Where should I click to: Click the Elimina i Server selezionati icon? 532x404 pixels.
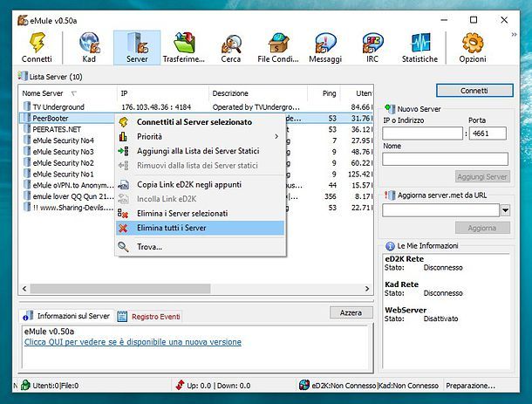pyautogui.click(x=123, y=214)
